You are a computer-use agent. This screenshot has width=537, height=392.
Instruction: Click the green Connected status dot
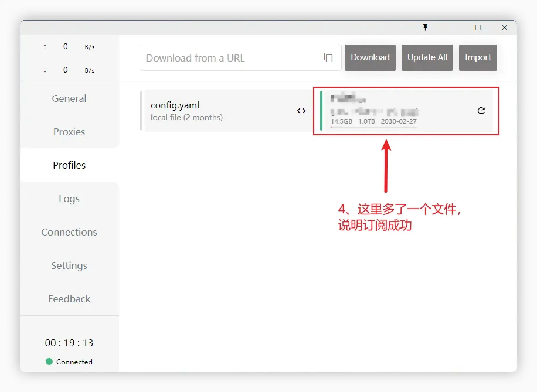click(x=49, y=362)
